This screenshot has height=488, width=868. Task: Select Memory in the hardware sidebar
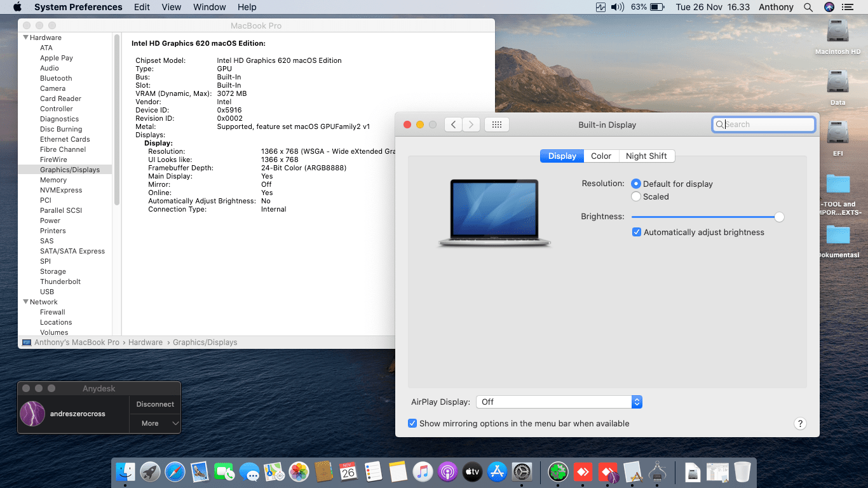coord(53,180)
